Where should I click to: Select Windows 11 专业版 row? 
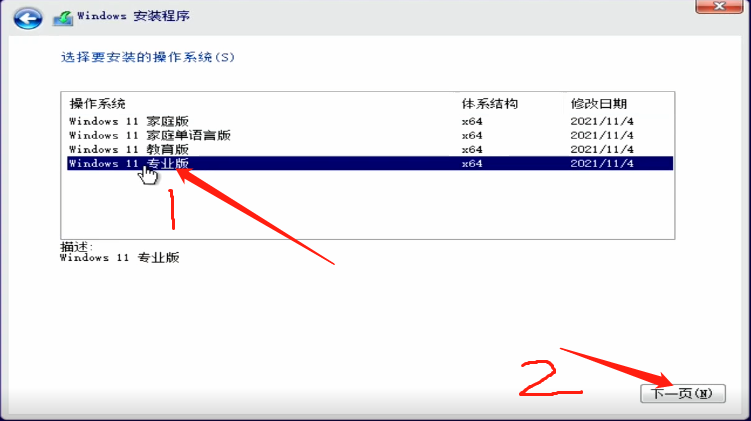(x=370, y=163)
